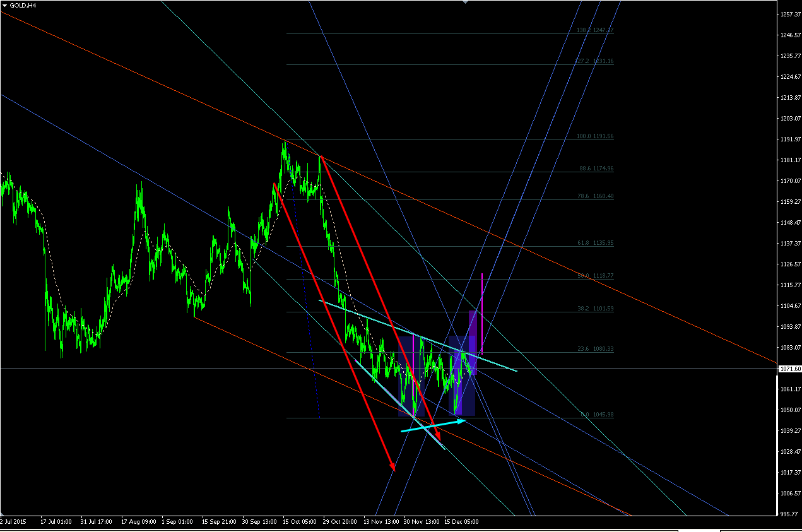This screenshot has height=532, width=802.
Task: Click price scale value 1181.17
Action: pyautogui.click(x=789, y=160)
